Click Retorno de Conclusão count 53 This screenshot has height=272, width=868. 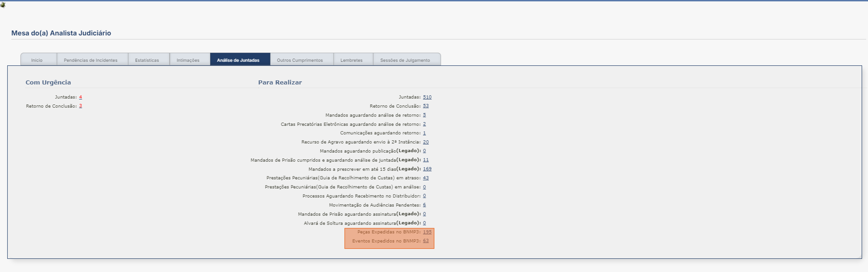tap(426, 106)
